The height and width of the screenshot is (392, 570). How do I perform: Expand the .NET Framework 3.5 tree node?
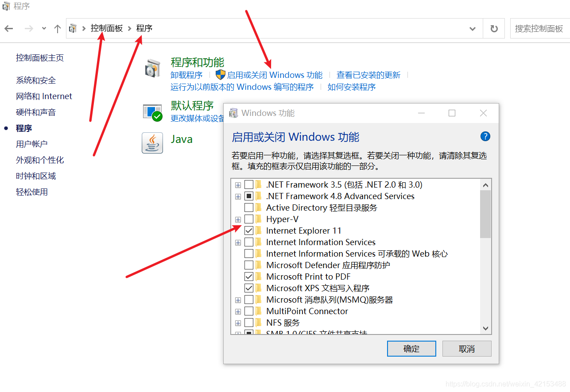238,185
